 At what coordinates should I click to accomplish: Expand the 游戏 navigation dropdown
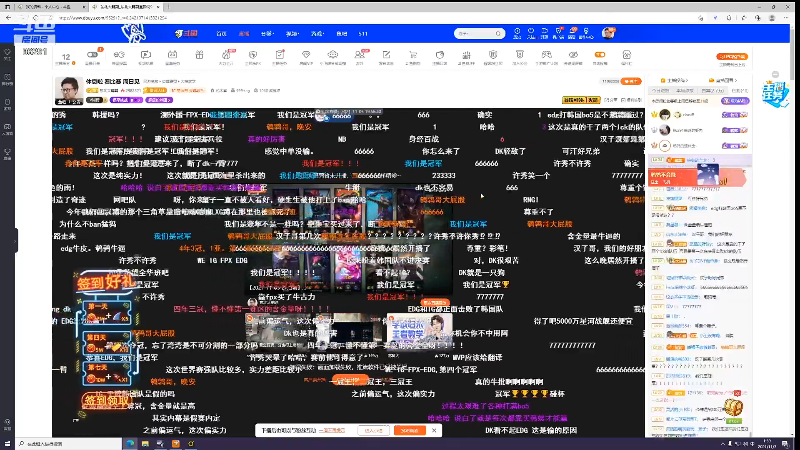(317, 34)
